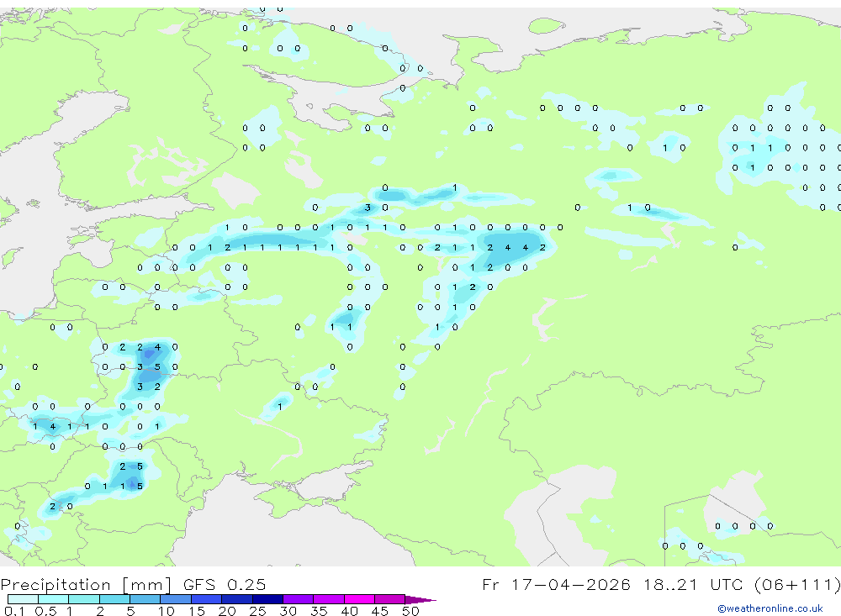Select the 5–10 mm legend color swatch
Viewport: 841px width, 616px height.
[145, 599]
